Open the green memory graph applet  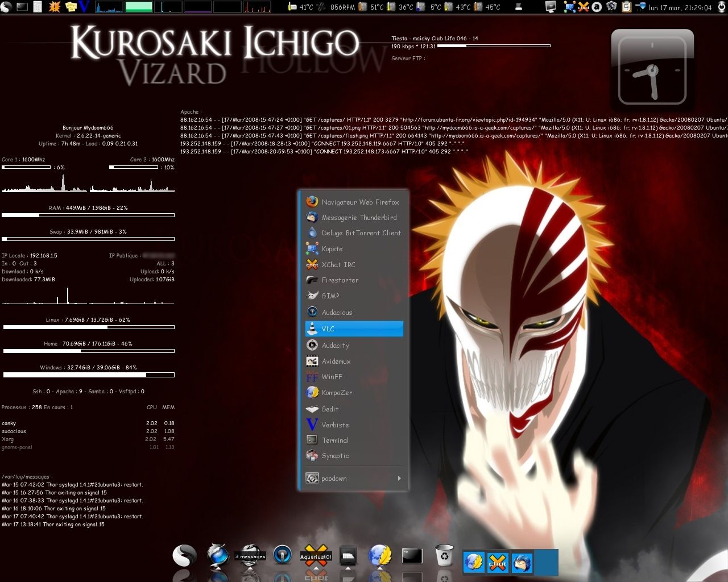pyautogui.click(x=138, y=7)
